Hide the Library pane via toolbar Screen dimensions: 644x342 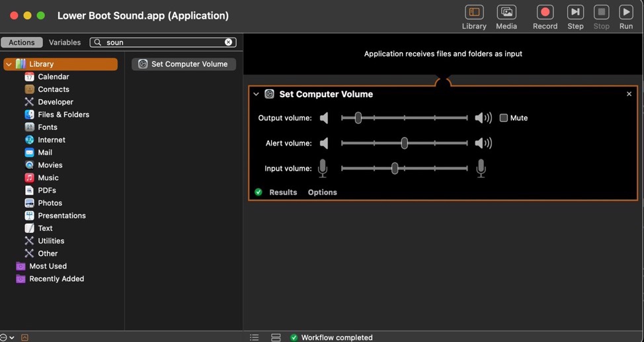pos(474,13)
